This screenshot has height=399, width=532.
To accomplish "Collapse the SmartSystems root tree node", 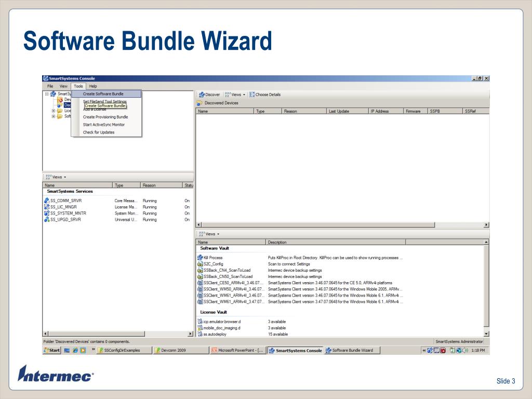I will coord(47,94).
